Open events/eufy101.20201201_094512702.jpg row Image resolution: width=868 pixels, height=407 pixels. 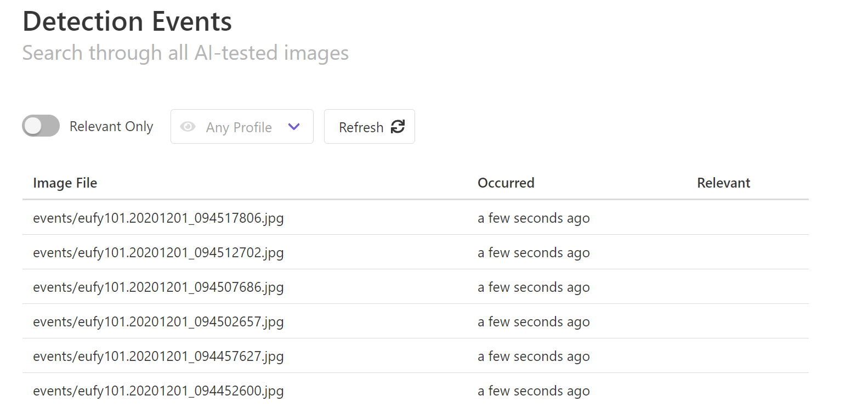[x=416, y=252]
